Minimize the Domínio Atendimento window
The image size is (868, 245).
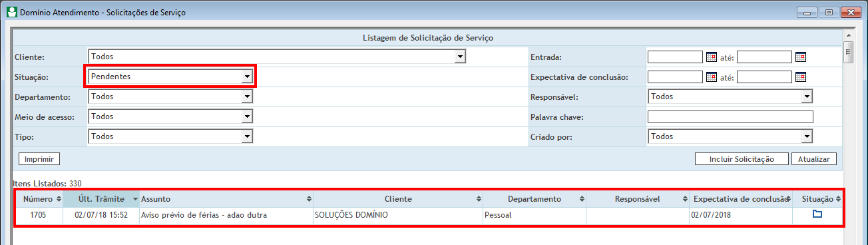pos(808,12)
